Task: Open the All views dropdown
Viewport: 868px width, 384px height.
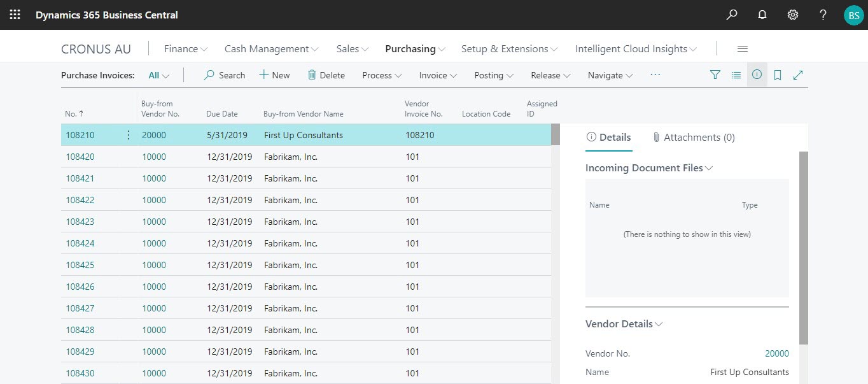Action: [x=158, y=75]
